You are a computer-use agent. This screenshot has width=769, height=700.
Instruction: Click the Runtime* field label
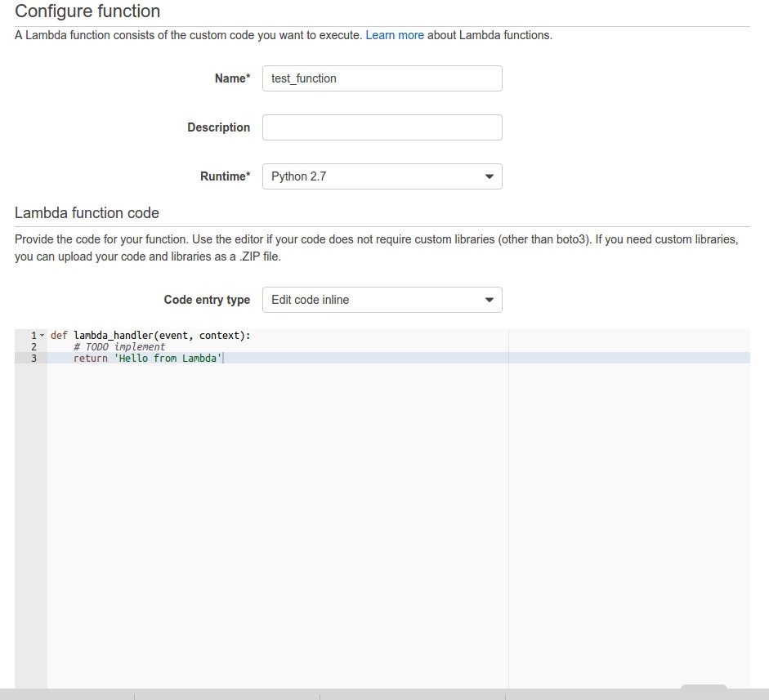pyautogui.click(x=225, y=176)
